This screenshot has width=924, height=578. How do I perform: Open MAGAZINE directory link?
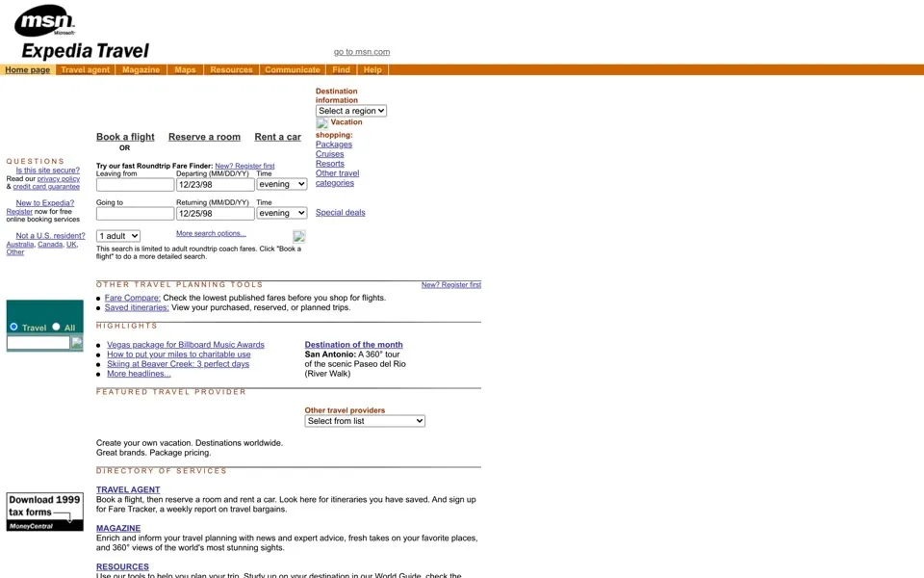pyautogui.click(x=118, y=529)
